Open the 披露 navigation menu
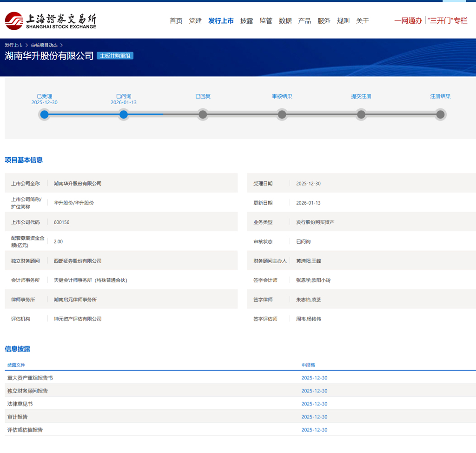The image size is (476, 453). tap(246, 21)
